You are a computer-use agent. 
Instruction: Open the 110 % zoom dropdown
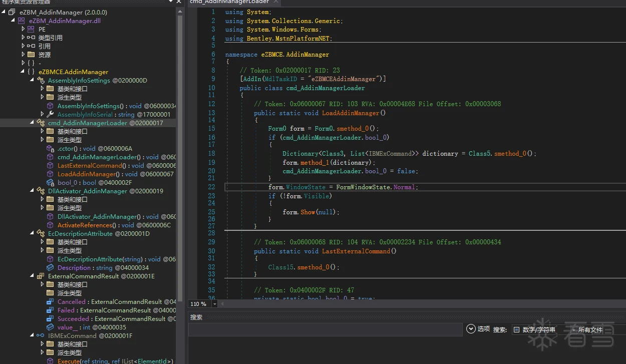pyautogui.click(x=215, y=304)
